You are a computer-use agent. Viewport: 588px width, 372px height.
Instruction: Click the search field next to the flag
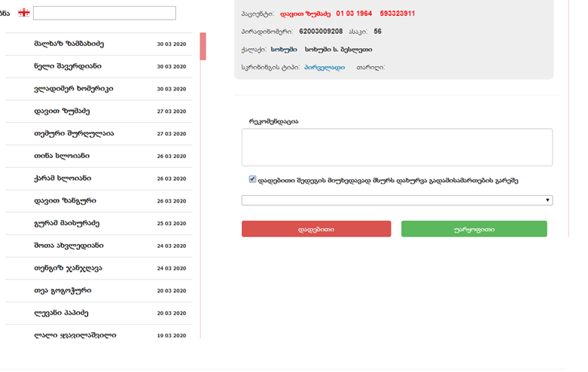coord(104,13)
